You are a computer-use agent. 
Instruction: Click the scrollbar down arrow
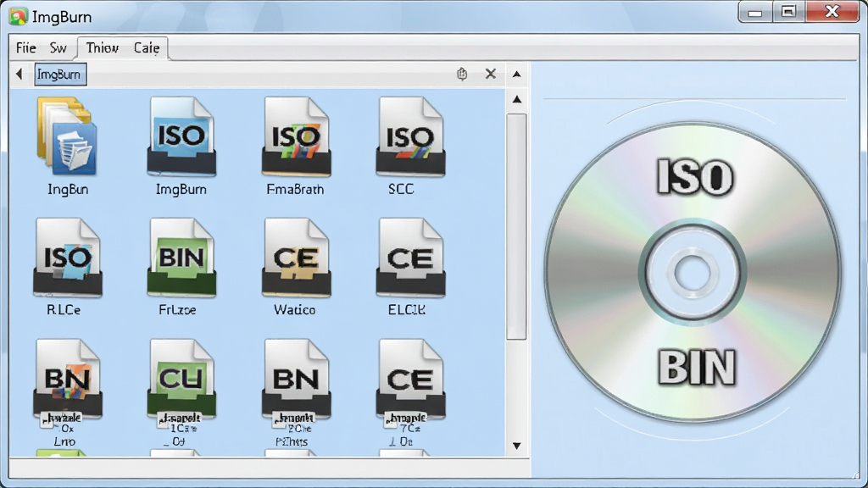point(516,446)
